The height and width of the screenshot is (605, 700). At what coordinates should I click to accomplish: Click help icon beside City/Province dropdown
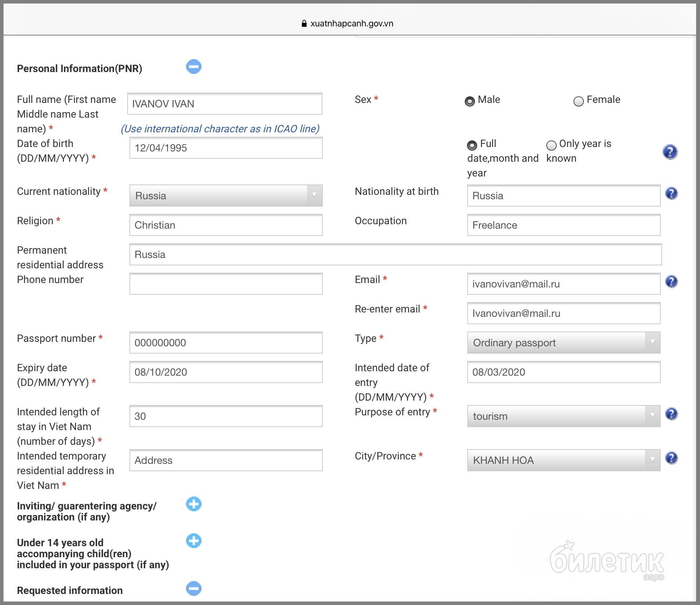[671, 458]
